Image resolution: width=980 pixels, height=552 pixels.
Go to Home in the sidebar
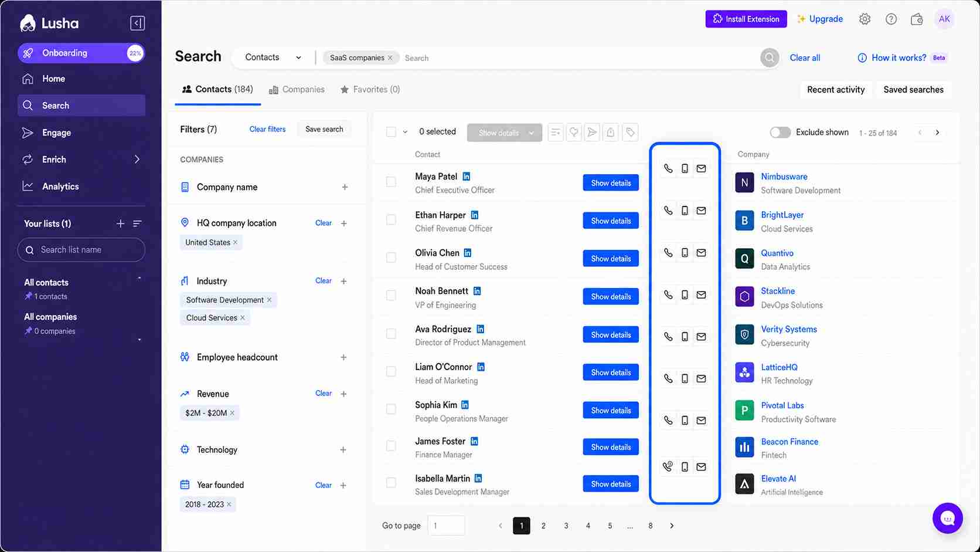pyautogui.click(x=81, y=79)
